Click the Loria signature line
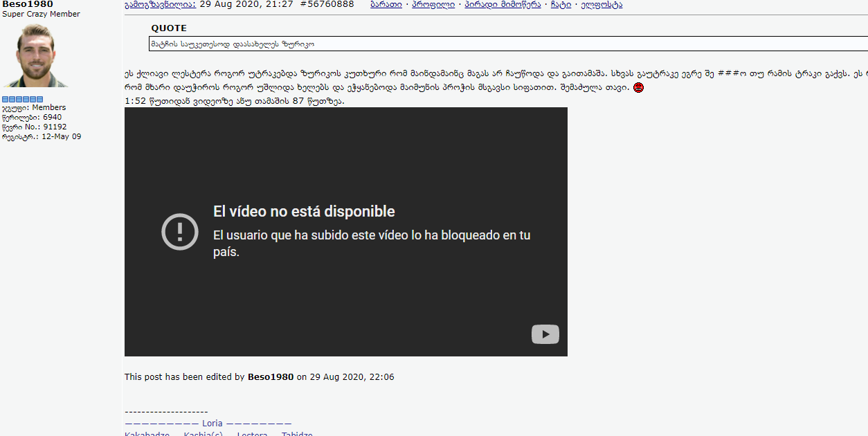 pyautogui.click(x=208, y=423)
